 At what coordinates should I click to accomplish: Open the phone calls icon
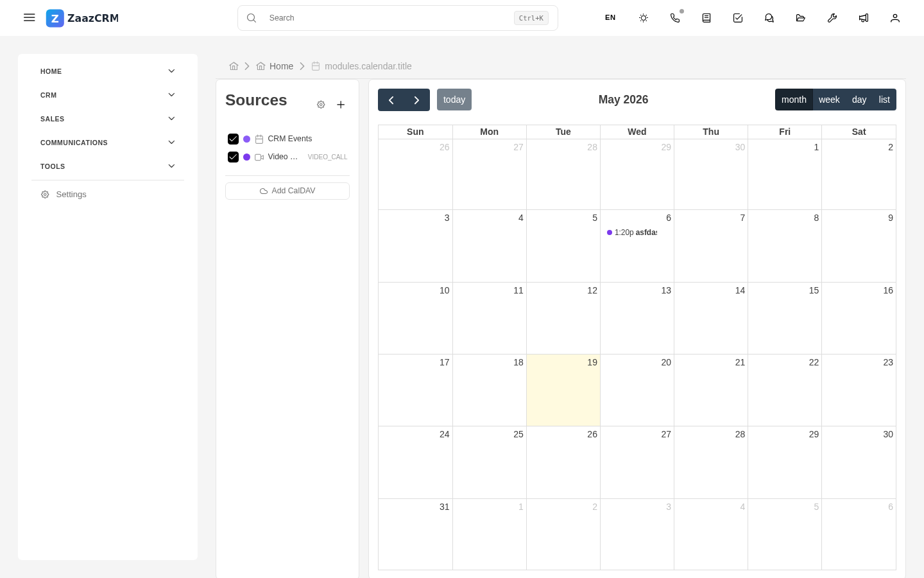coord(675,18)
